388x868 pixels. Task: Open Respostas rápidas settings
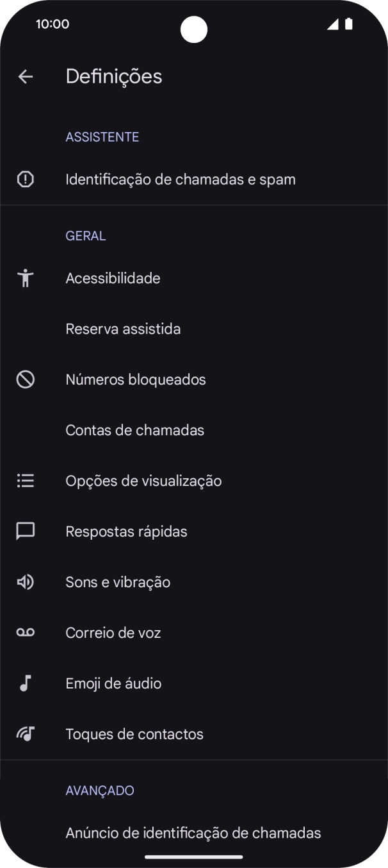point(125,531)
